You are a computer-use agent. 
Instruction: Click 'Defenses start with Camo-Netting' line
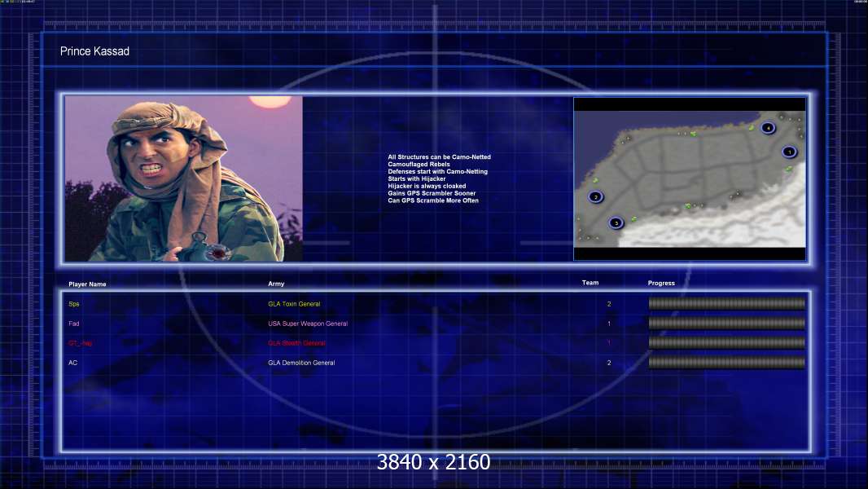(x=438, y=172)
